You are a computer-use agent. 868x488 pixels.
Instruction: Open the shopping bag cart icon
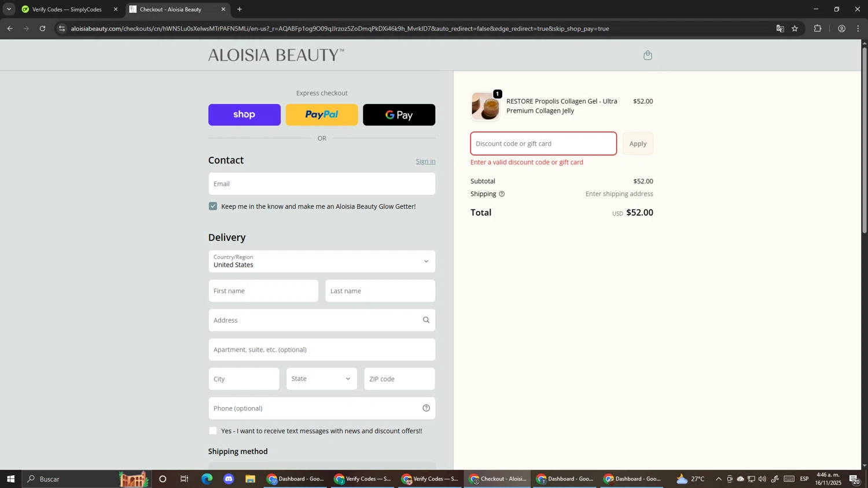(648, 56)
